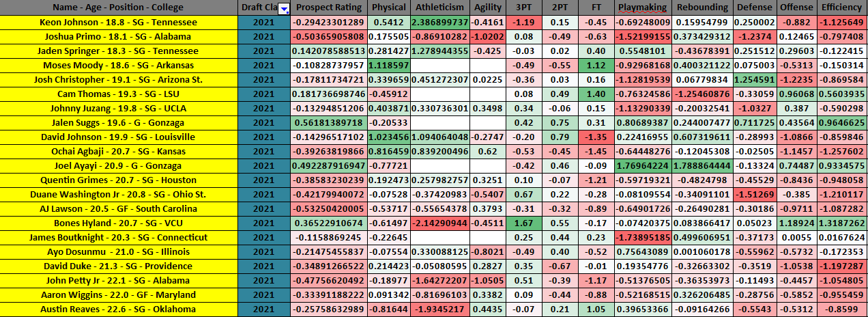868x317 pixels.
Task: Click the Jalen Suggs - Gonzaga name cell
Action: click(x=120, y=123)
